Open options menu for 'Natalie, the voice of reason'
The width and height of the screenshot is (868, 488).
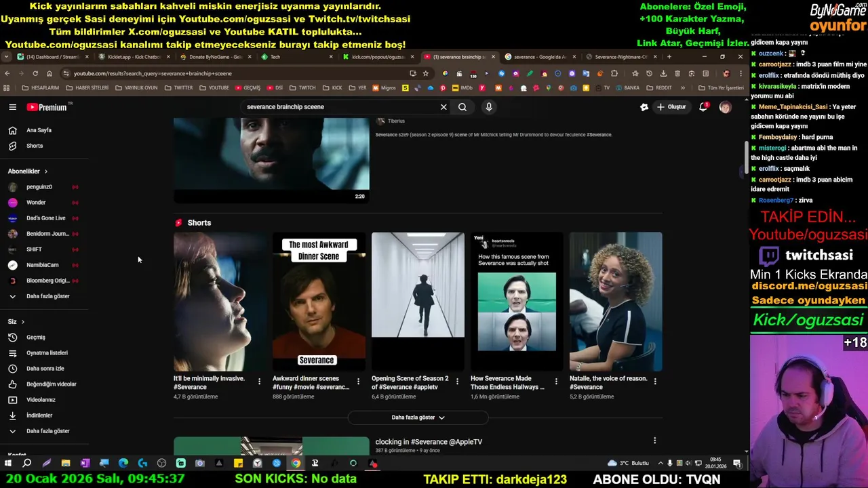(x=655, y=382)
